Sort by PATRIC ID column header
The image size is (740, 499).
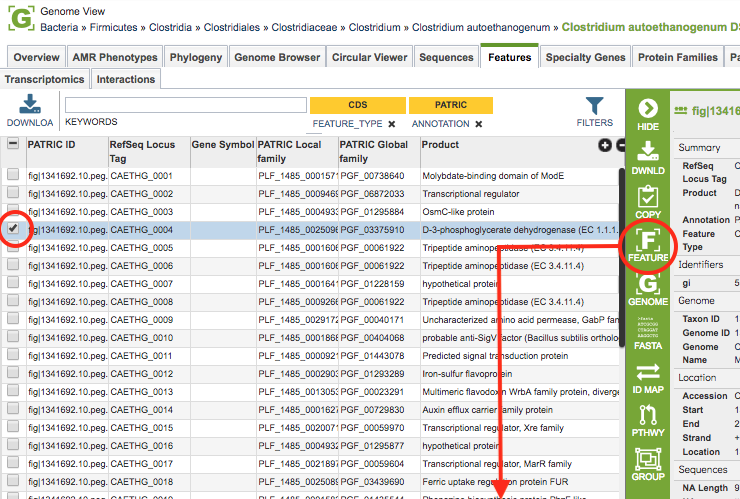67,152
